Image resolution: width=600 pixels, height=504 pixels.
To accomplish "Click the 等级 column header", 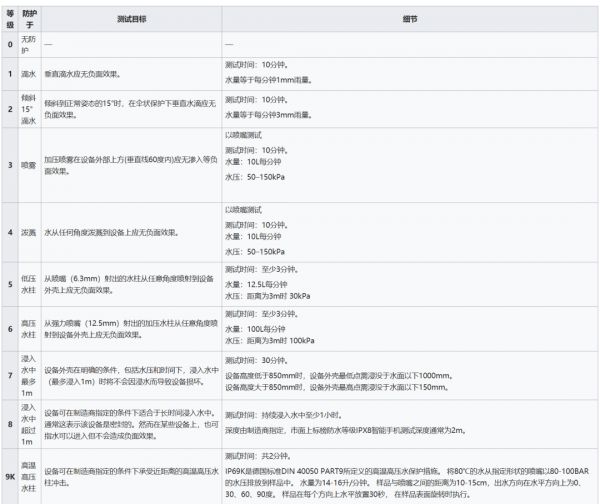I will pos(10,20).
